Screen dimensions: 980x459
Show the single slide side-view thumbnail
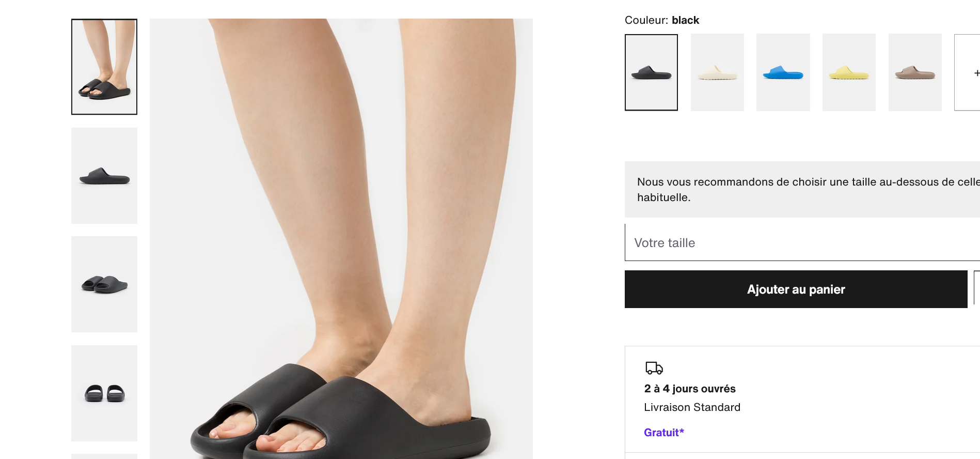point(104,176)
